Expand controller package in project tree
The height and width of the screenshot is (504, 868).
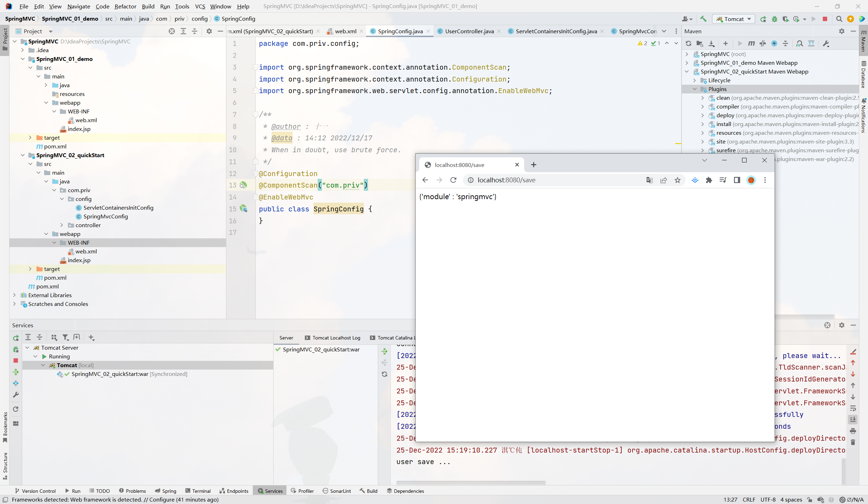[x=62, y=225]
